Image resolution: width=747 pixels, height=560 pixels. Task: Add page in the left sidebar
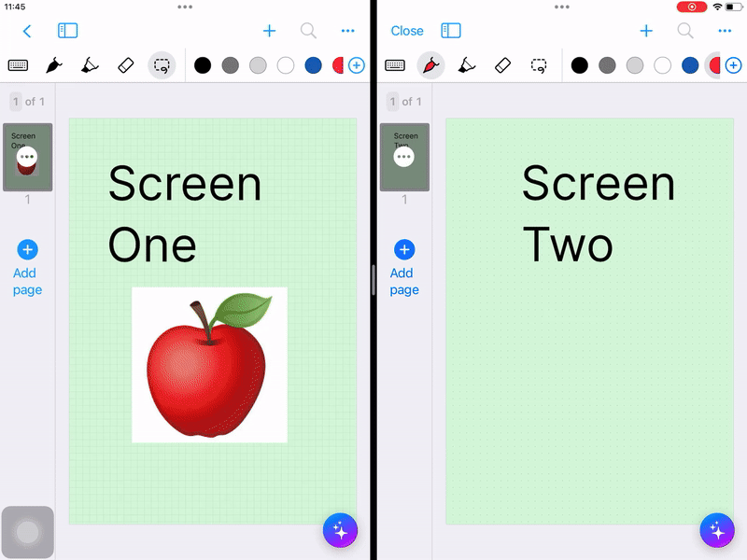pyautogui.click(x=27, y=268)
